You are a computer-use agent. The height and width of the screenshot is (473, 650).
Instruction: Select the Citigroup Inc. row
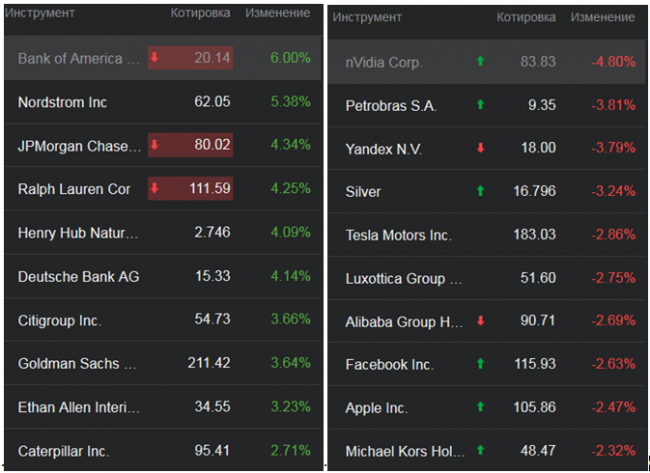(60, 320)
